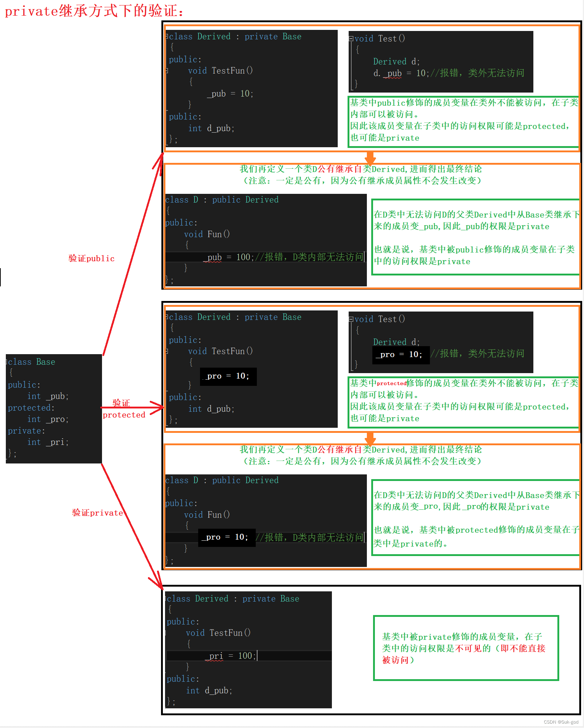The image size is (584, 728).
Task: Collapse the void Test() block containing _pro
Action: tap(351, 319)
